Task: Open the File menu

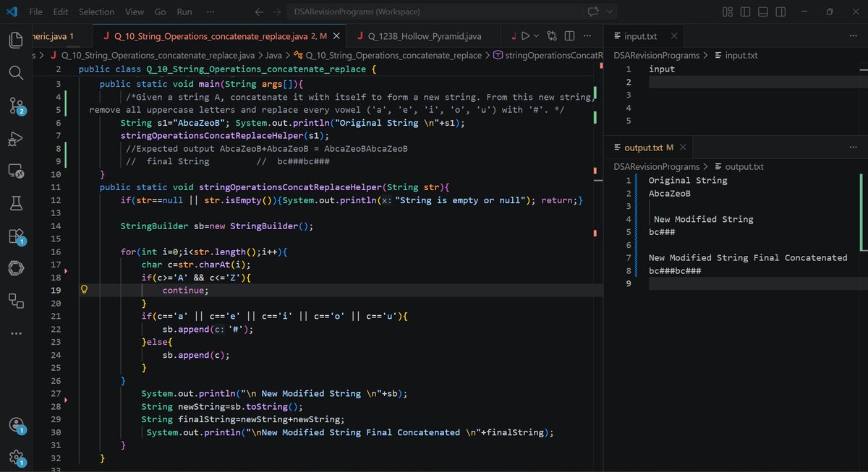Action: coord(35,12)
